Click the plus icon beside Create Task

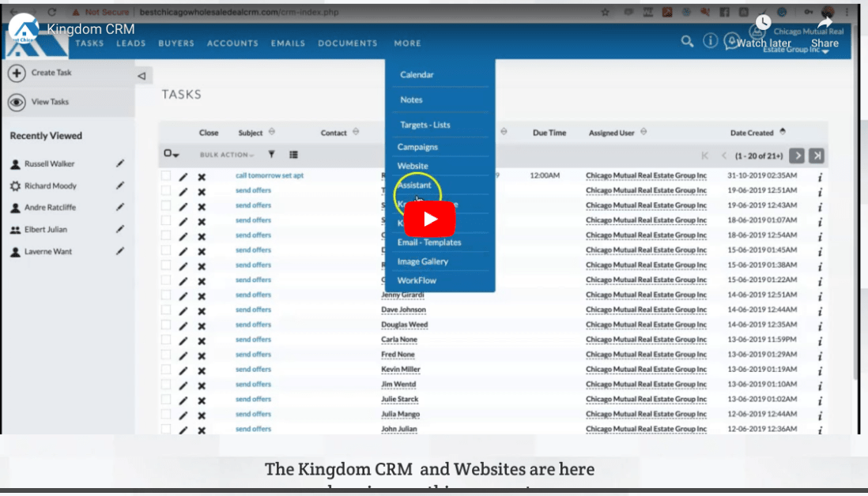(x=17, y=73)
